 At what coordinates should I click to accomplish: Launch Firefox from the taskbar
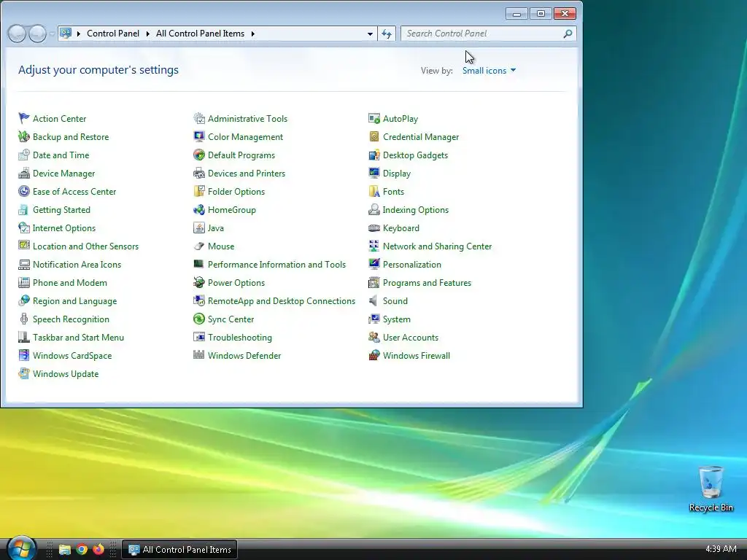pyautogui.click(x=98, y=550)
